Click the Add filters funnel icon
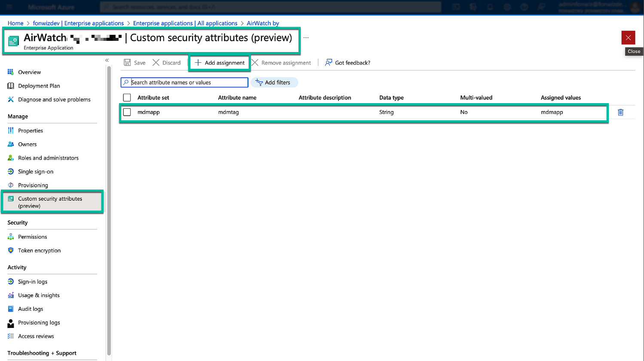644x361 pixels. pyautogui.click(x=259, y=83)
